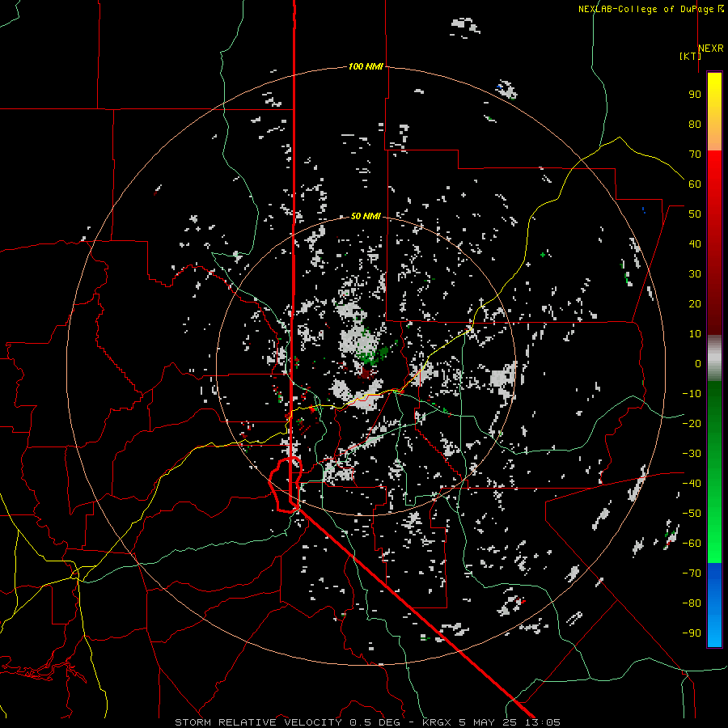This screenshot has width=728, height=728.
Task: Click the positive 80 scale value
Action: [x=695, y=125]
